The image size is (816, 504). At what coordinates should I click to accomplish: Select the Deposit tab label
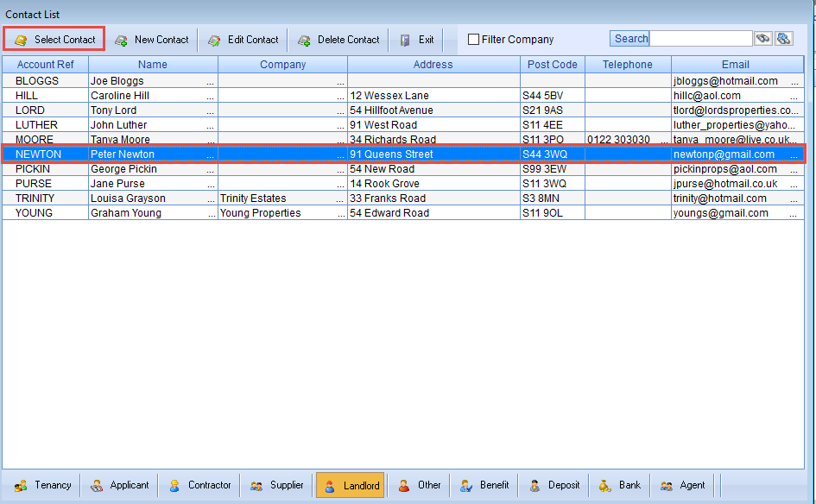coord(564,485)
